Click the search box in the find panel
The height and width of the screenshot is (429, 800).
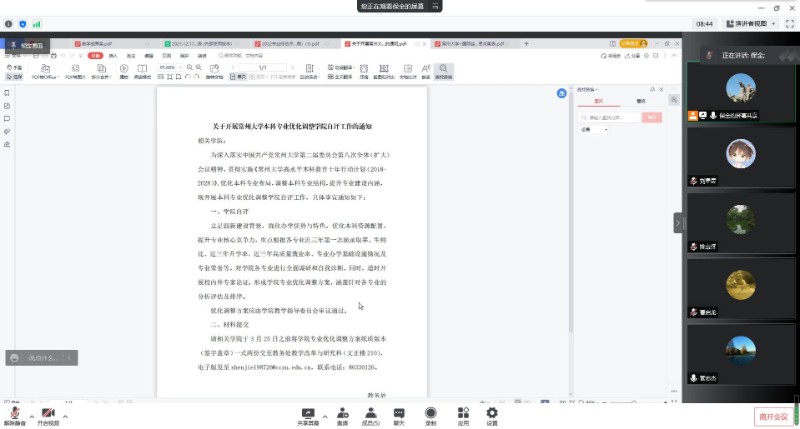606,117
